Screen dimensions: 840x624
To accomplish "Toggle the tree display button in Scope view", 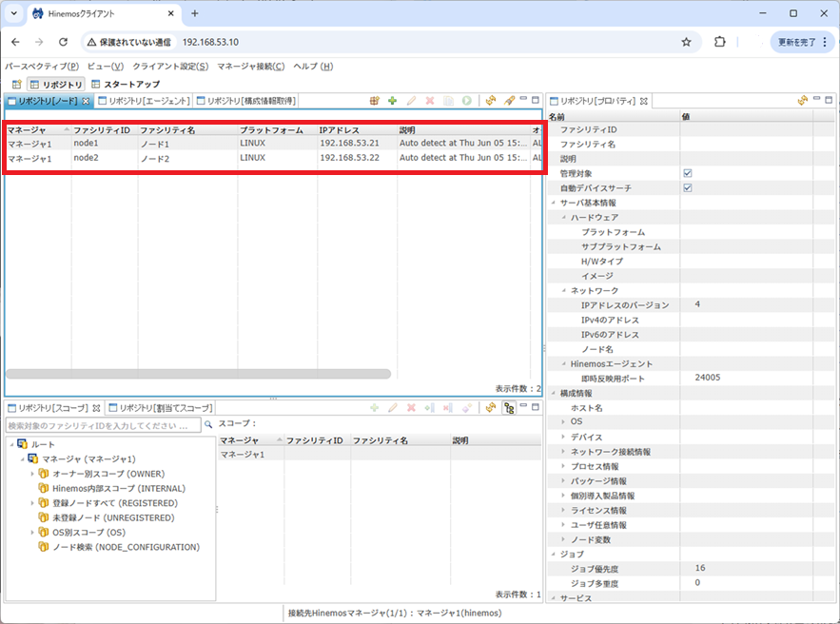I will tap(509, 408).
